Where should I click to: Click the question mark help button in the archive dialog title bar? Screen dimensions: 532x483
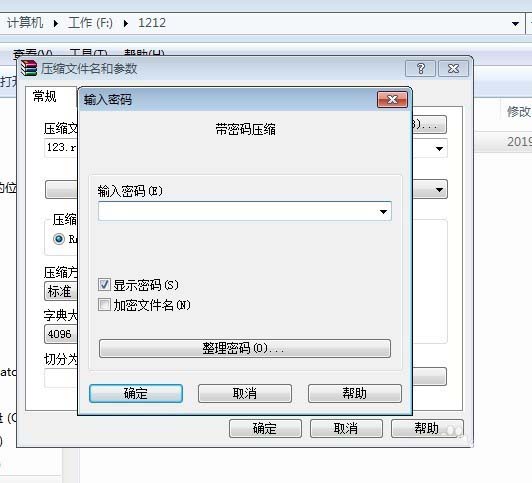pos(420,69)
